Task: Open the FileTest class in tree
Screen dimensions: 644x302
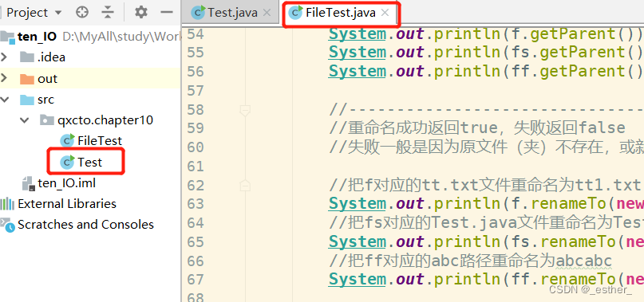Action: click(100, 141)
